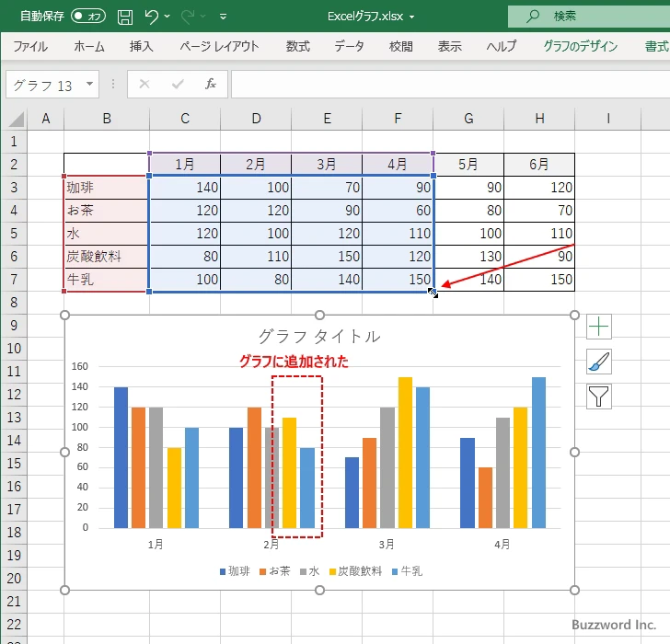Open the Undo history dropdown arrow
670x644 pixels.
coord(167,17)
